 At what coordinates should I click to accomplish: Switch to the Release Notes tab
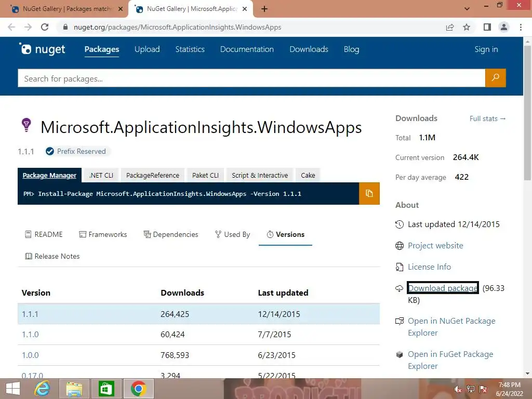[x=52, y=256]
